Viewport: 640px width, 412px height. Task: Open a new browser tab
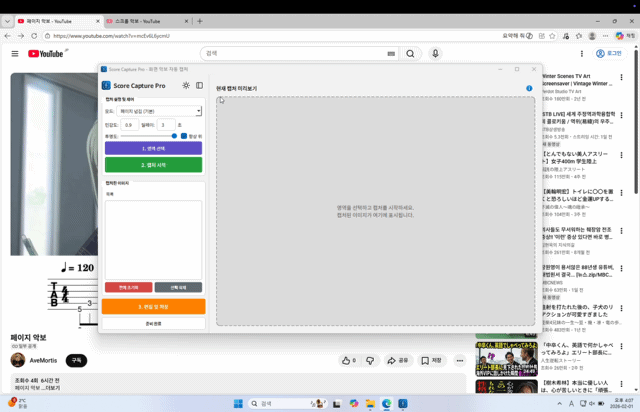click(200, 21)
